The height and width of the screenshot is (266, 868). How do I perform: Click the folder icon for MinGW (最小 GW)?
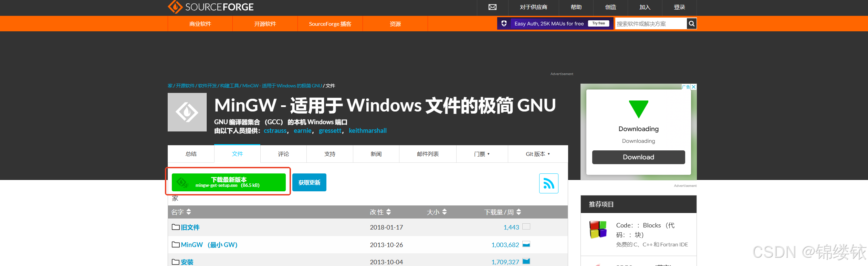click(176, 245)
